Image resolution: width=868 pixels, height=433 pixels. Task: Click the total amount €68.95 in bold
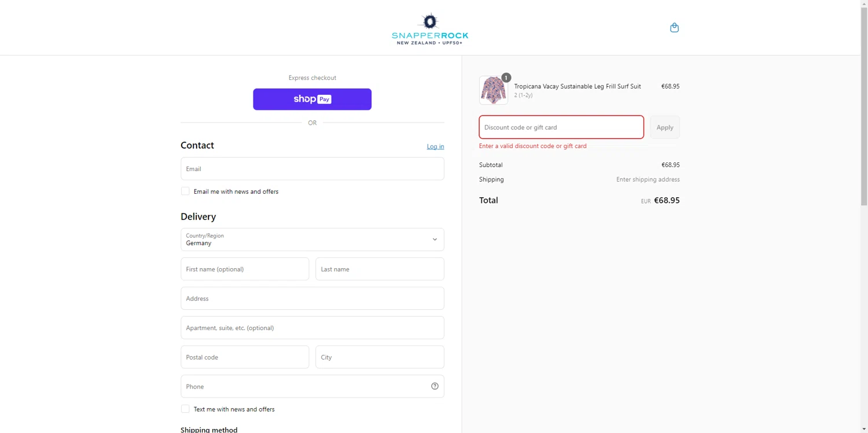pos(667,201)
